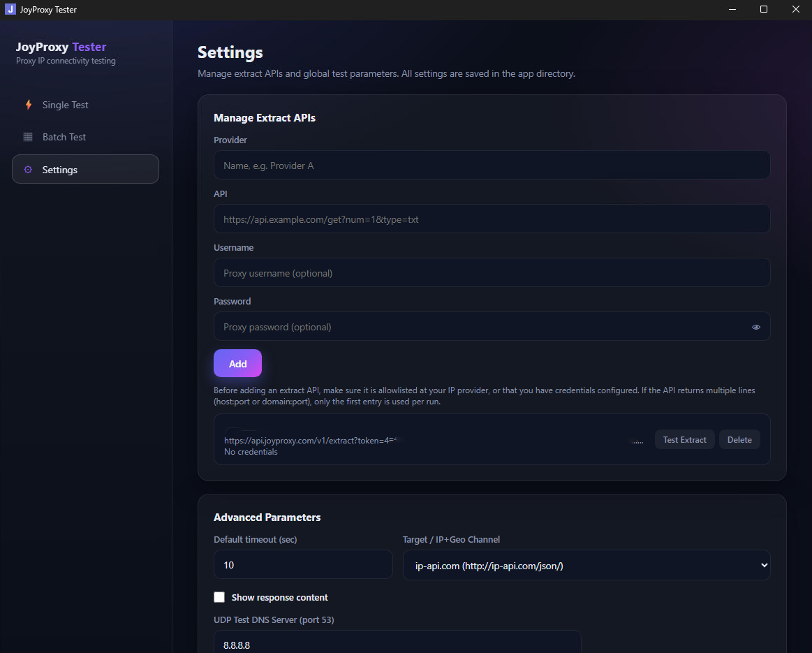Enable Show response content checkbox

(x=219, y=597)
